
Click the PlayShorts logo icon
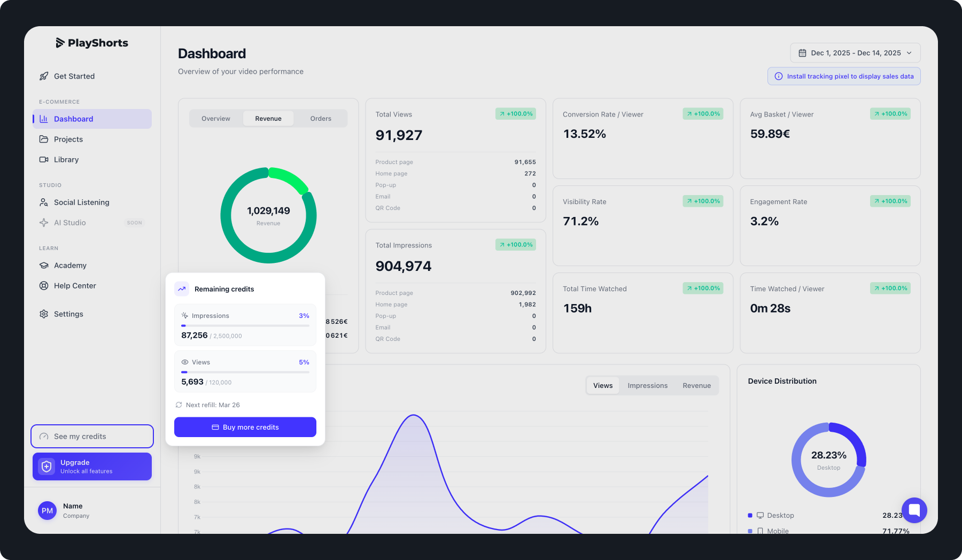[60, 43]
